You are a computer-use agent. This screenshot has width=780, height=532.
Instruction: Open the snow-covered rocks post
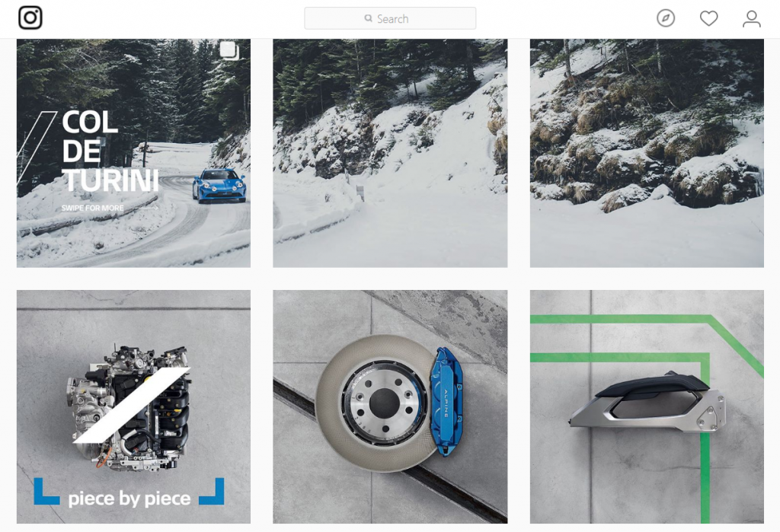click(647, 153)
